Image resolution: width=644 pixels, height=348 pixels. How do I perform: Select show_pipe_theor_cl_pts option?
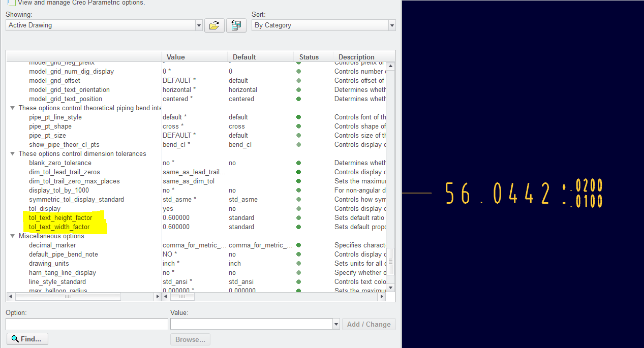(64, 145)
